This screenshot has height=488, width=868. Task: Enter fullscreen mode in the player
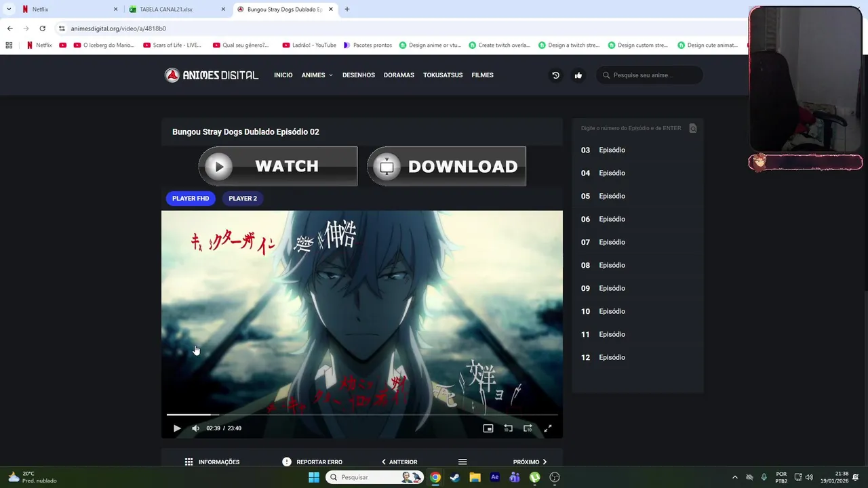point(548,428)
